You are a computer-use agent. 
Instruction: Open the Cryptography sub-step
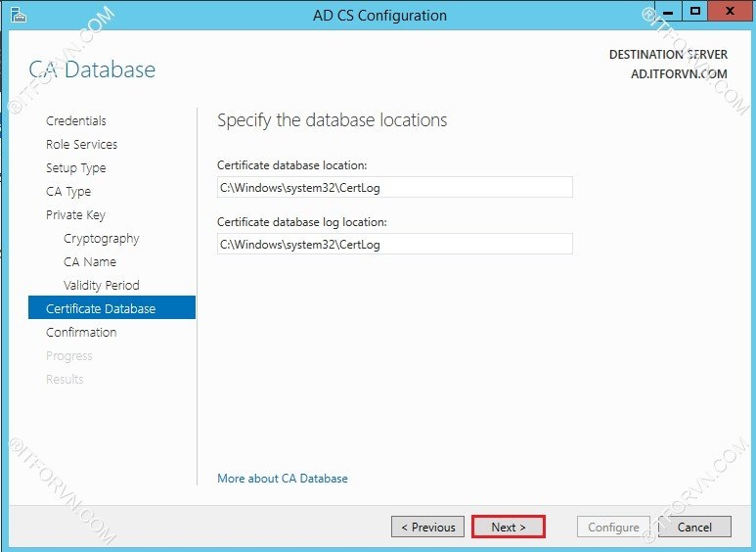point(101,239)
